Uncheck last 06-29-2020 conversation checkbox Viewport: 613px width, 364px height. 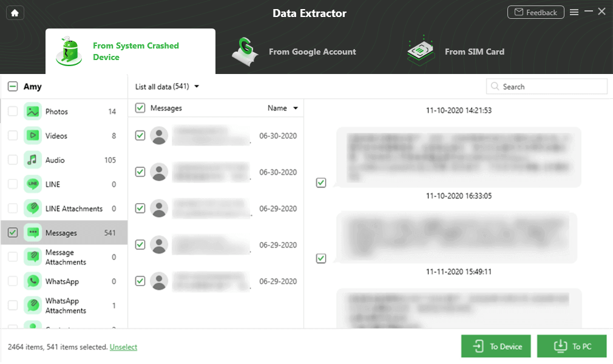click(x=140, y=281)
